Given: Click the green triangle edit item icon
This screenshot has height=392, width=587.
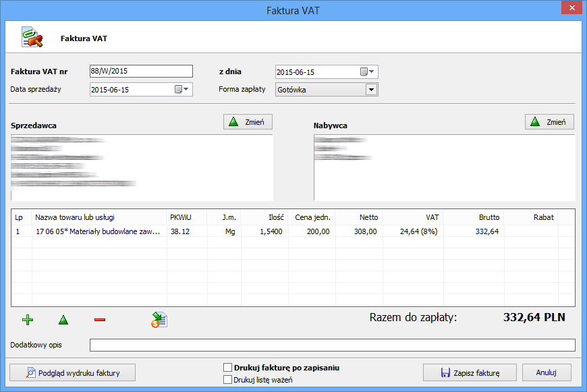Looking at the screenshot, I should 63,320.
